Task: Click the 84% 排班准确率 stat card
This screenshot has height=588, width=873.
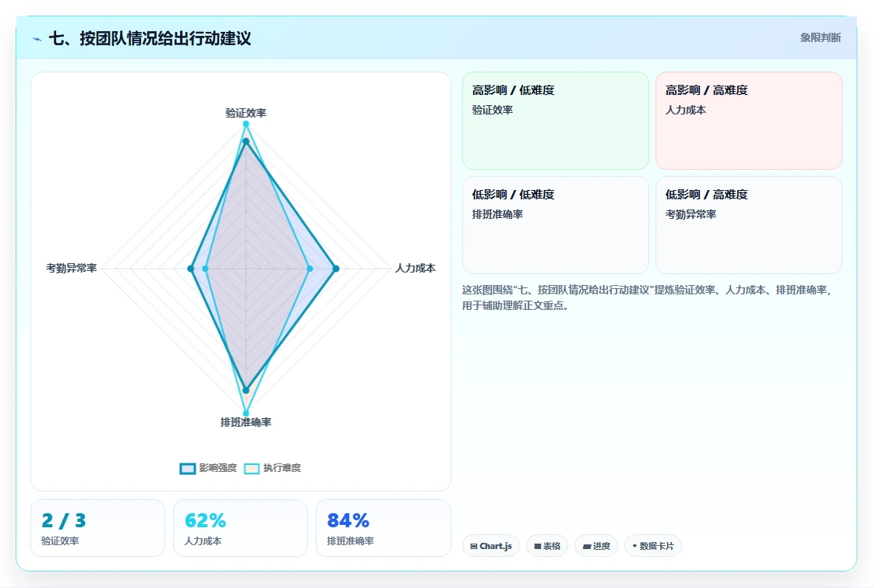Action: coord(383,528)
